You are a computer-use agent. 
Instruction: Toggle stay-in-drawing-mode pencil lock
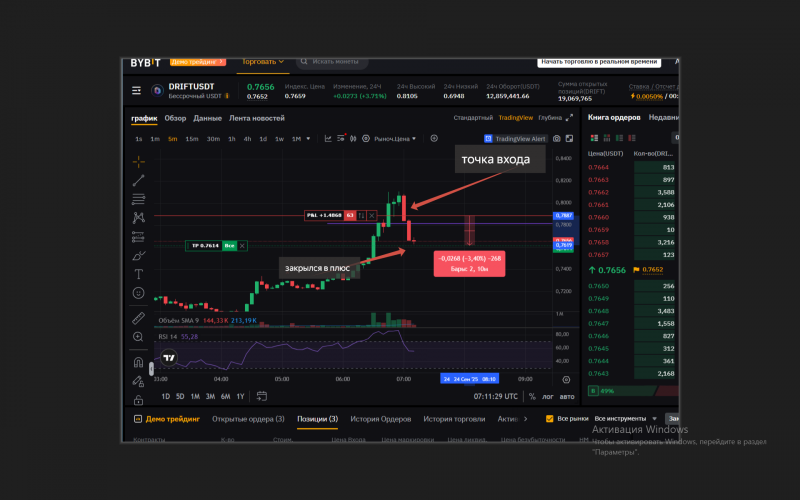138,381
